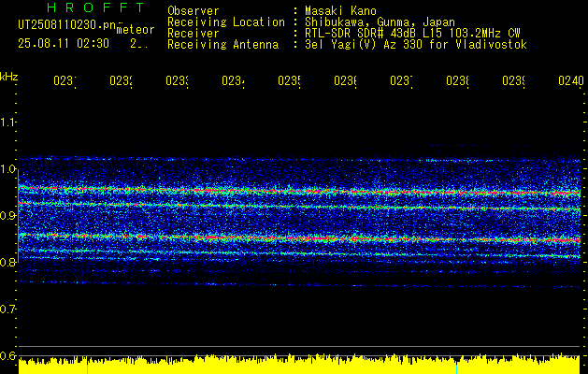Click the 0235 time marker

tap(290, 80)
